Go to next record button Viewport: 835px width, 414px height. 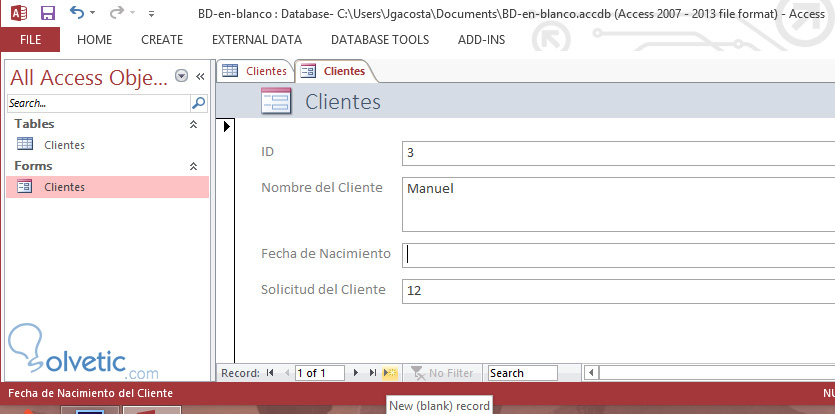[356, 373]
